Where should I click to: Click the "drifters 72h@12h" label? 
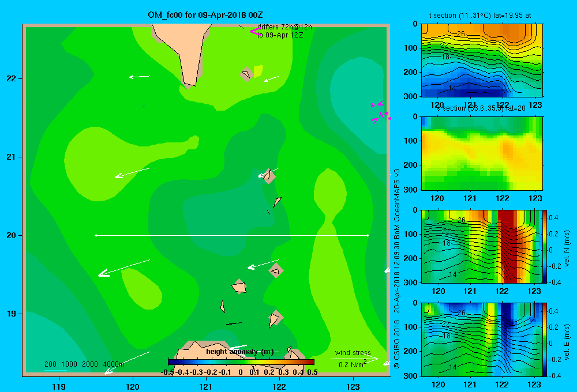(284, 27)
